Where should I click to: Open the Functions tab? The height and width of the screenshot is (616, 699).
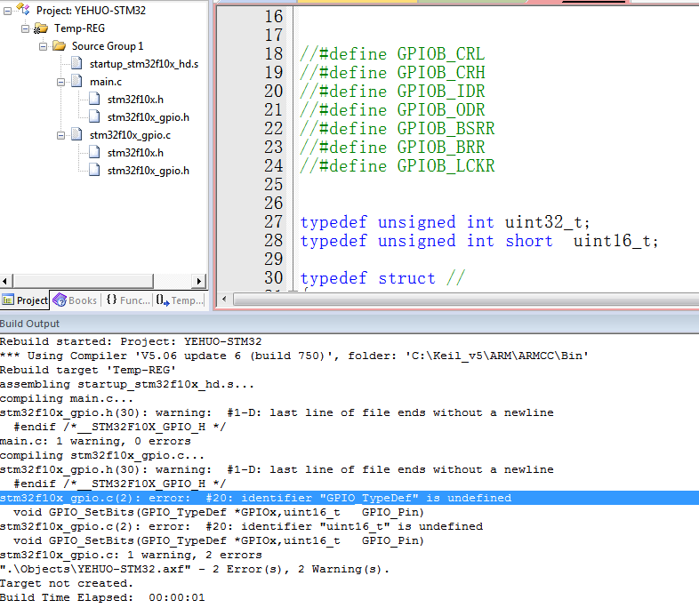pos(129,300)
